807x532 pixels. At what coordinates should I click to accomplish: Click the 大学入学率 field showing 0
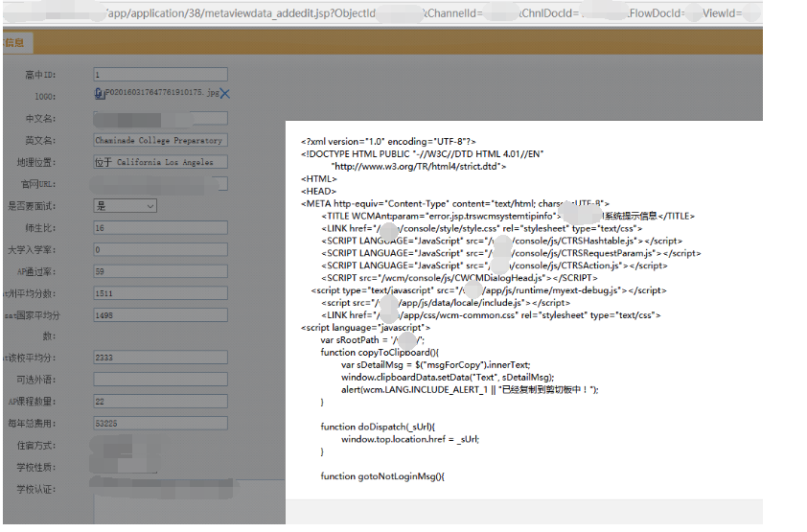pos(161,249)
